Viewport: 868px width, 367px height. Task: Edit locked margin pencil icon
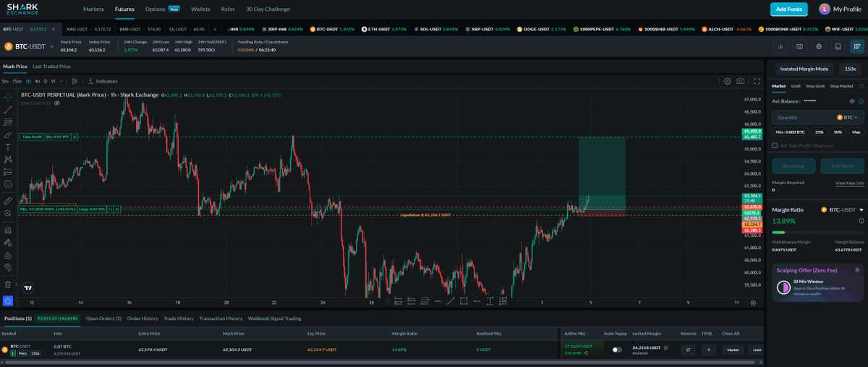click(665, 347)
